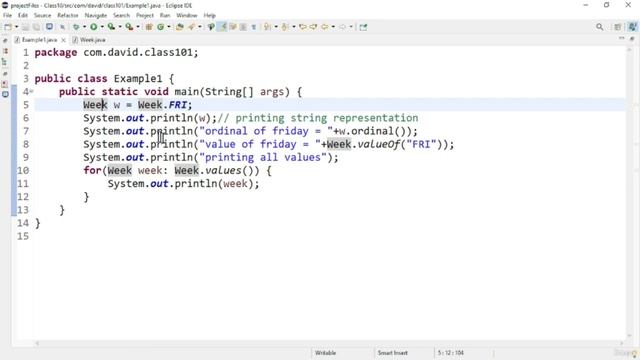Minimize the editor area button
Viewport: 640px width, 360px height.
621,38
